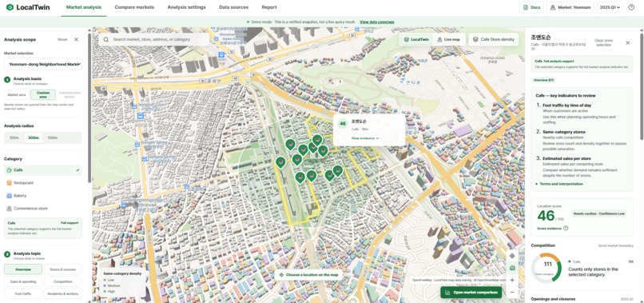This screenshot has width=644, height=303.
Task: Set analysis radius to 100m
Action: coord(14,138)
